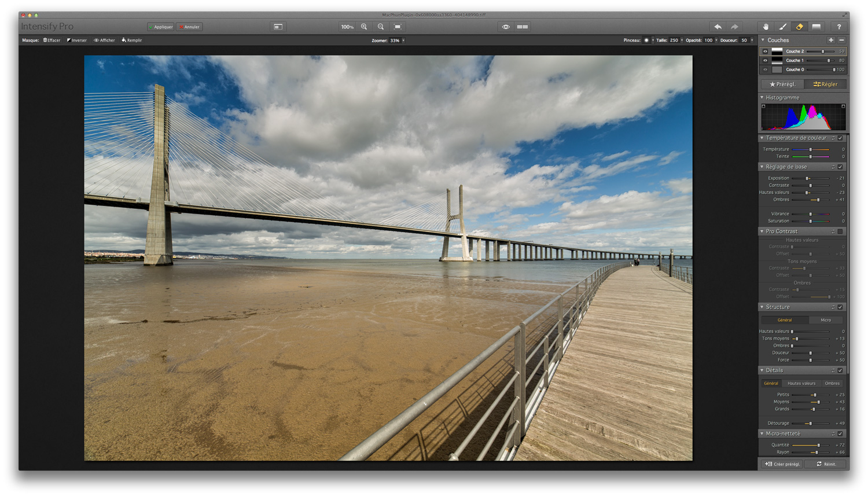
Task: Click mask Effacer button
Action: [52, 41]
